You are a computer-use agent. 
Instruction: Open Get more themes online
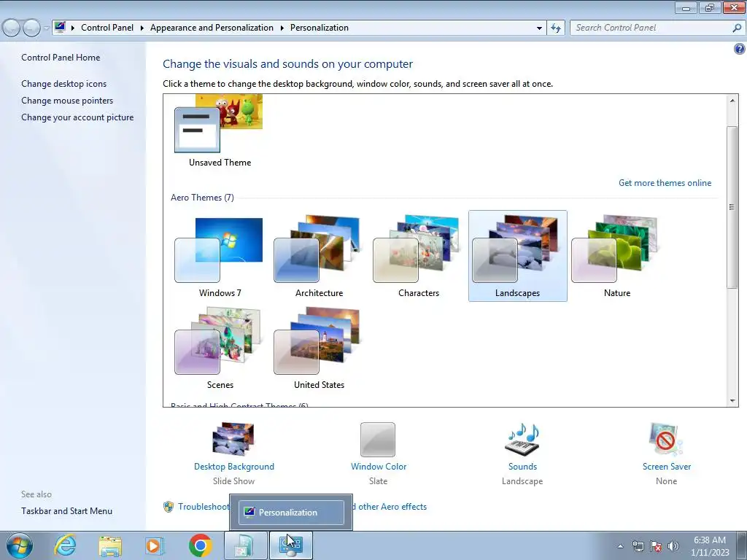[665, 183]
